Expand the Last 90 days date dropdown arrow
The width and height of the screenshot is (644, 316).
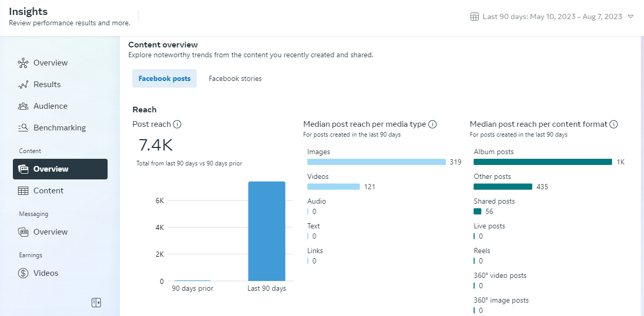coord(631,17)
